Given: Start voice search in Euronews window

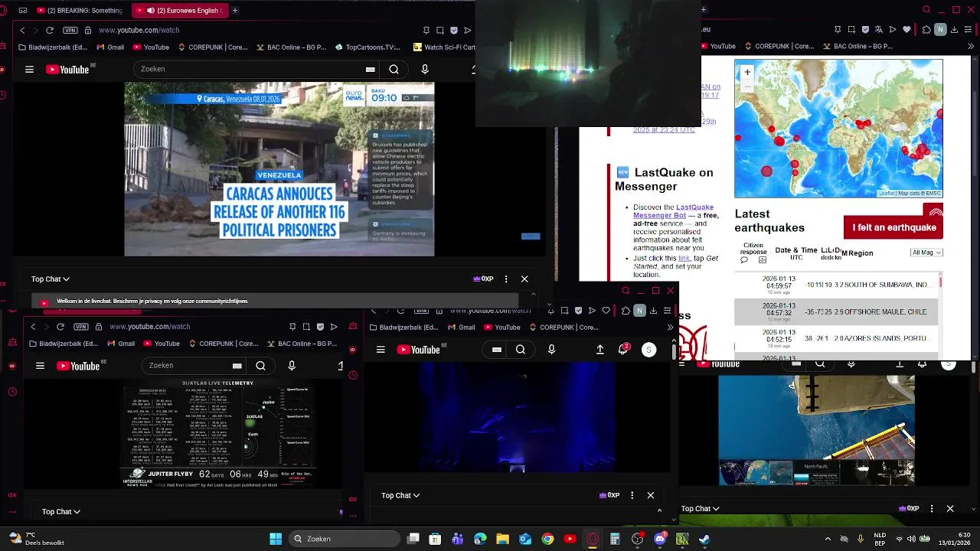Looking at the screenshot, I should pyautogui.click(x=425, y=69).
